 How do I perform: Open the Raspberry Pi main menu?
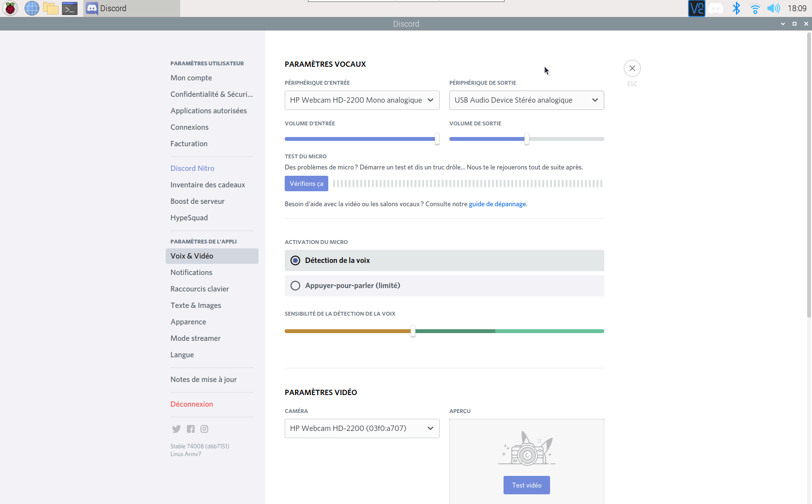click(10, 8)
